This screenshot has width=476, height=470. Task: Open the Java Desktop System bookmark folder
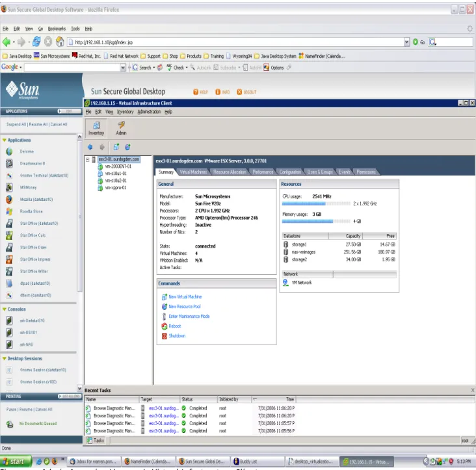tap(275, 56)
